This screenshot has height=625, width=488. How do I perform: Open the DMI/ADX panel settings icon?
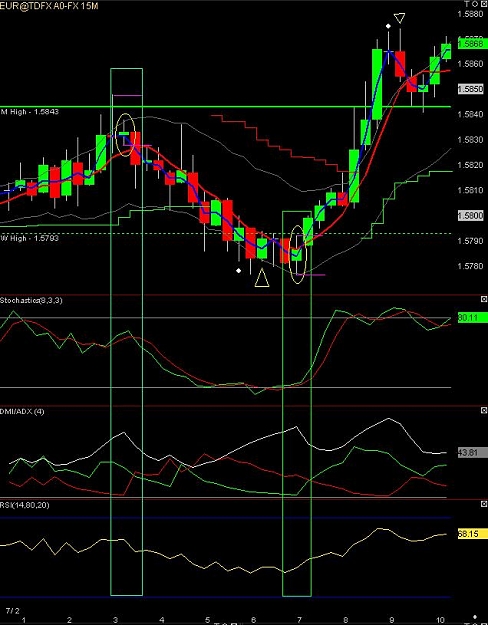tap(484, 410)
